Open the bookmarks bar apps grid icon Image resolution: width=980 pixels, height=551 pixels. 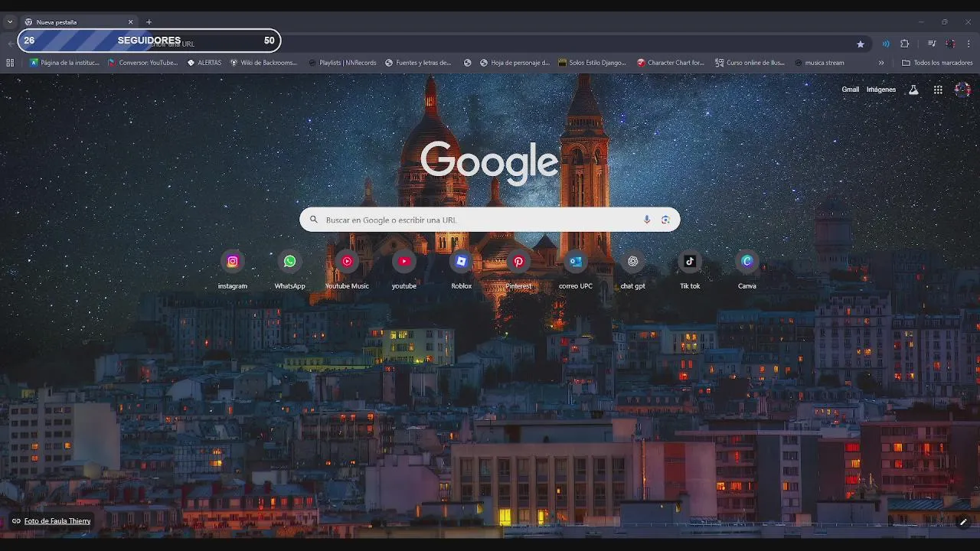click(10, 63)
